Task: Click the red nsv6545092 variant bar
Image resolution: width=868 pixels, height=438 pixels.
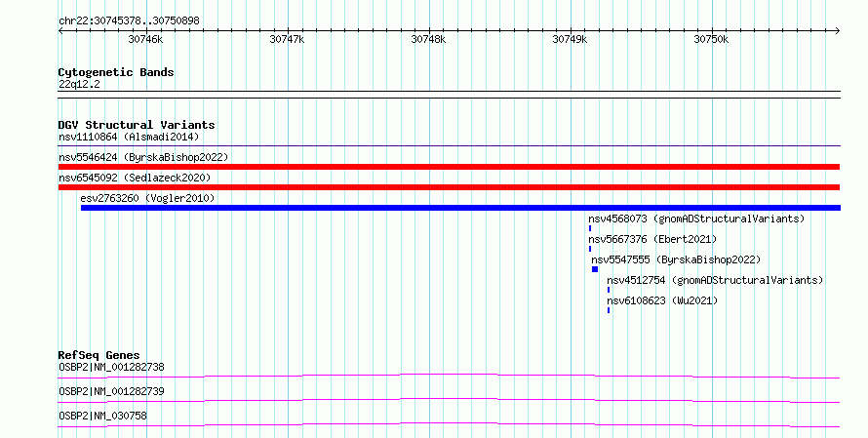Action: [449, 187]
